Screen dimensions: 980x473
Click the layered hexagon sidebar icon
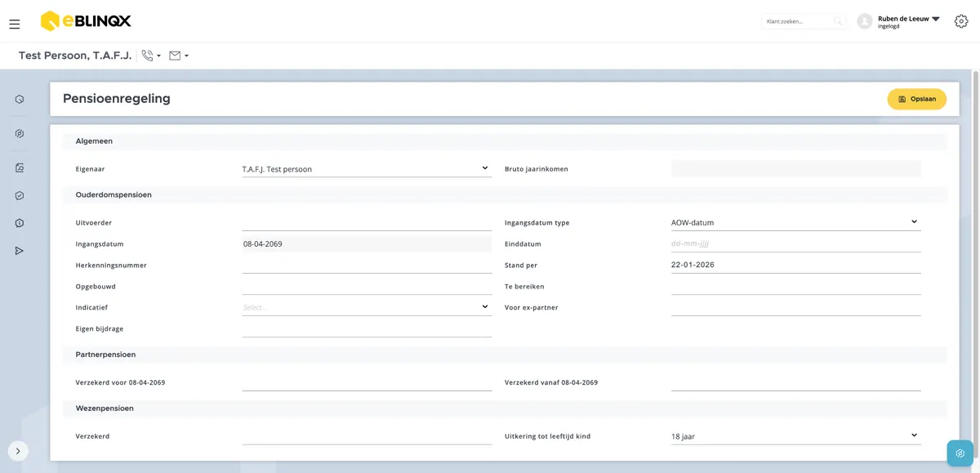[20, 134]
